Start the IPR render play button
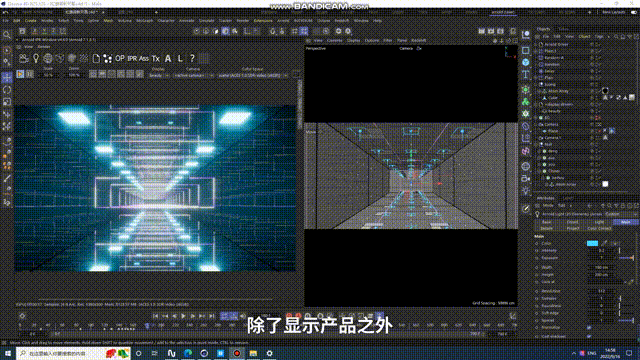This screenshot has height=360, width=640. coord(20,74)
